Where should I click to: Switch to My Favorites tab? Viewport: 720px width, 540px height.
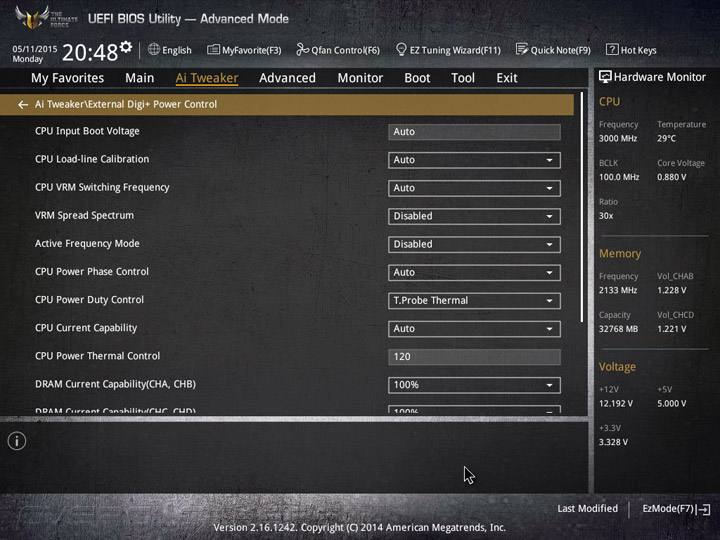68,78
